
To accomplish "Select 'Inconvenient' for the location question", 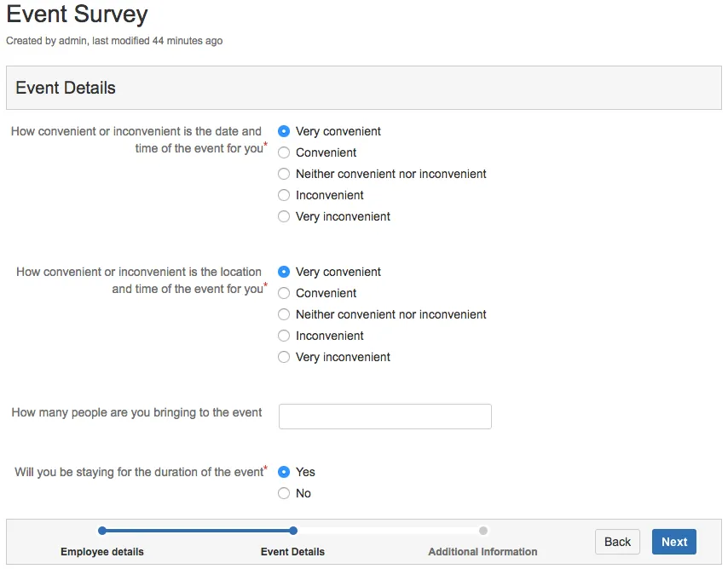I will (x=284, y=336).
